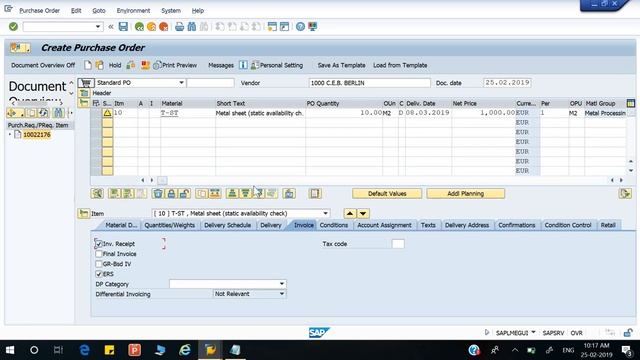
Task: Open the Windows notification center icon
Action: (x=627, y=350)
